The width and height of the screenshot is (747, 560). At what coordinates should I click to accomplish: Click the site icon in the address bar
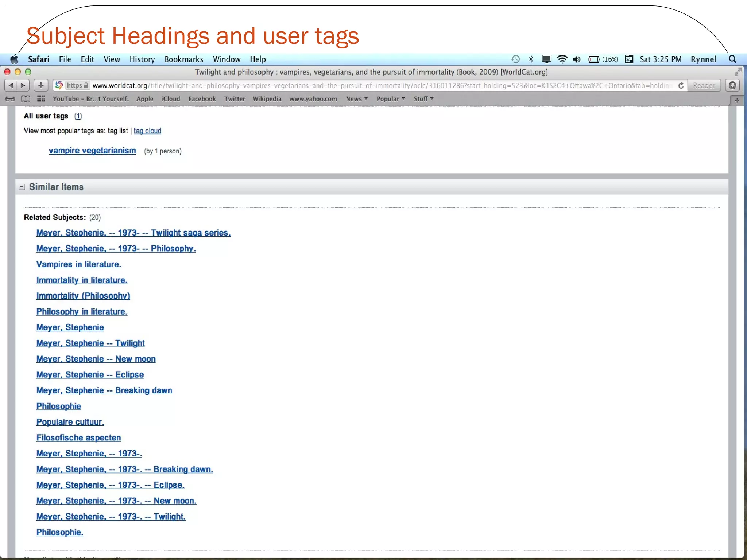click(59, 85)
